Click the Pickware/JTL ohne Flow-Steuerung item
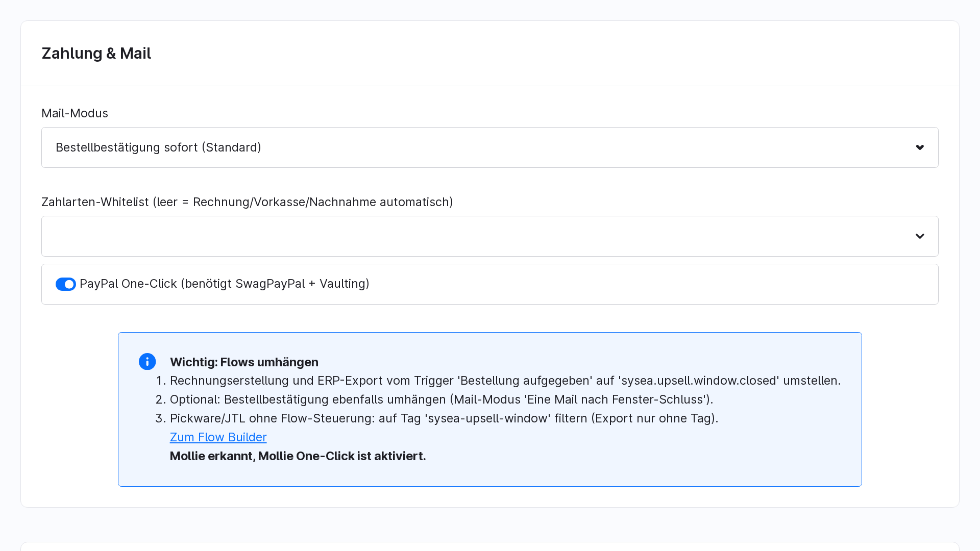The image size is (980, 551). click(444, 418)
